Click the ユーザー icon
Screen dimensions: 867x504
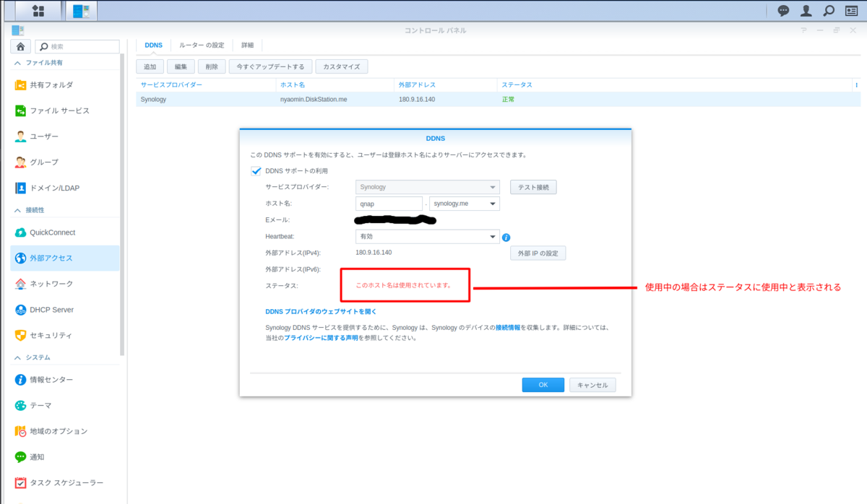[x=21, y=136]
